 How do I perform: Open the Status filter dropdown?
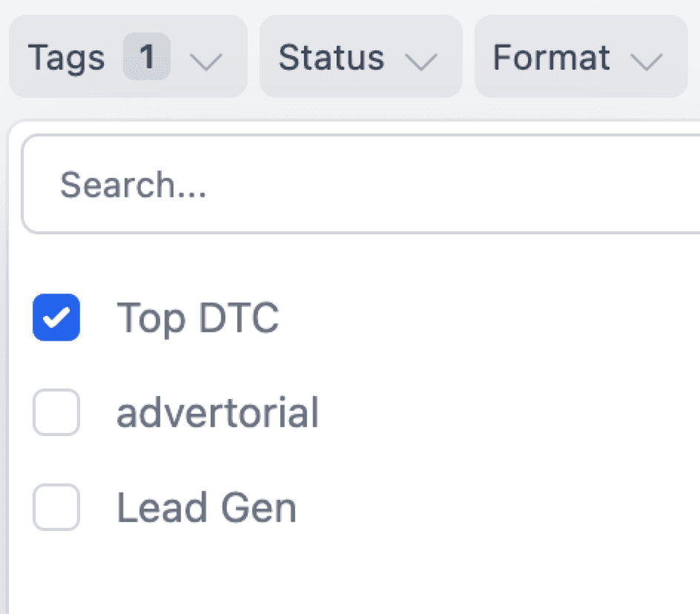pos(360,56)
